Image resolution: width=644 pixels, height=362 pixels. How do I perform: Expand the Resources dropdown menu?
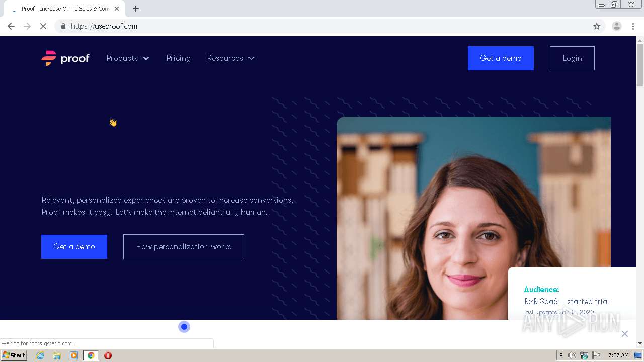click(x=231, y=58)
